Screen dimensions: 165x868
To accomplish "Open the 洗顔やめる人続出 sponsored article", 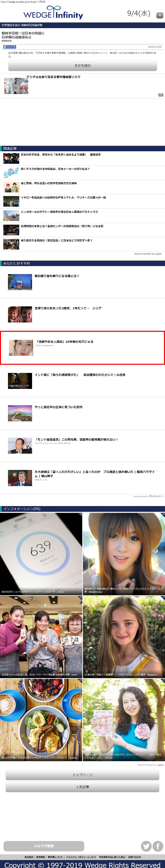I will coord(82,348).
